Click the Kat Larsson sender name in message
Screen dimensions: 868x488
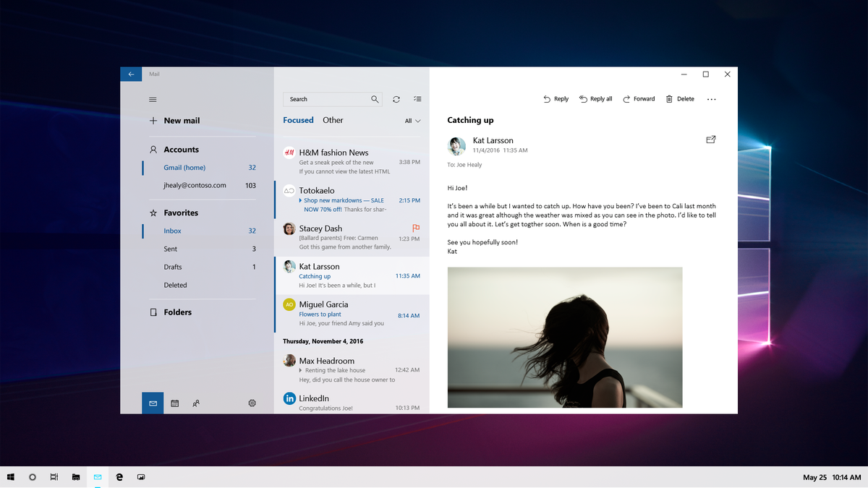pos(493,140)
